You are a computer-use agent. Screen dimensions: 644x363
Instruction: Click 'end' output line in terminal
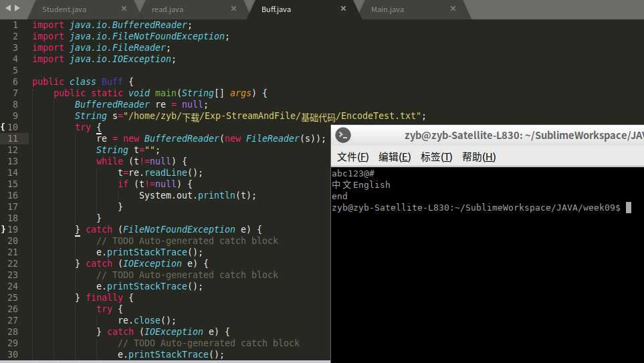tap(340, 197)
